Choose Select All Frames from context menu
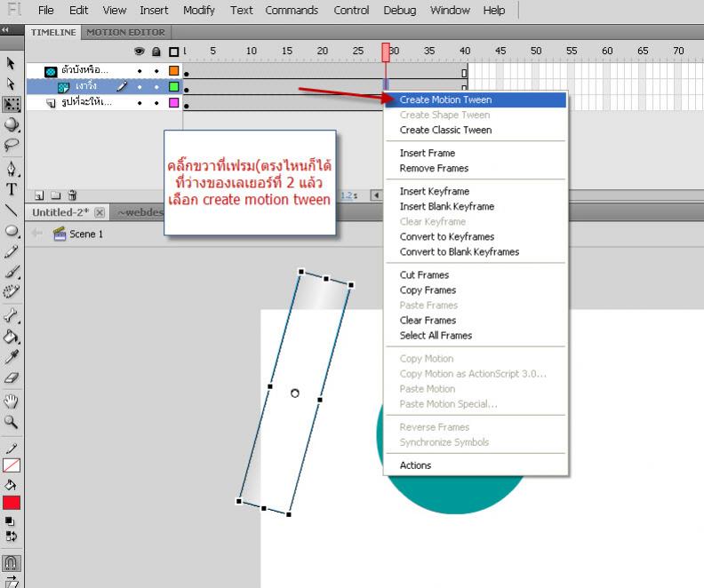The height and width of the screenshot is (588, 704). [475, 336]
